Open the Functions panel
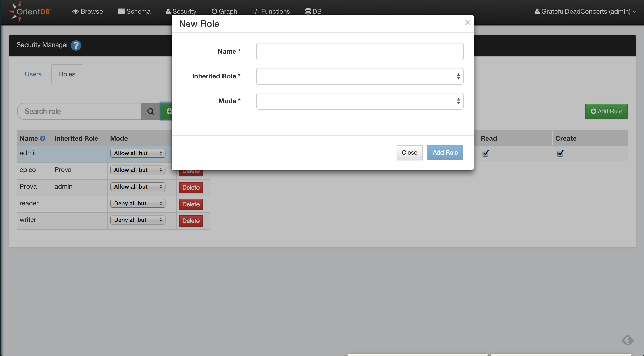This screenshot has height=356, width=644. pos(271,11)
